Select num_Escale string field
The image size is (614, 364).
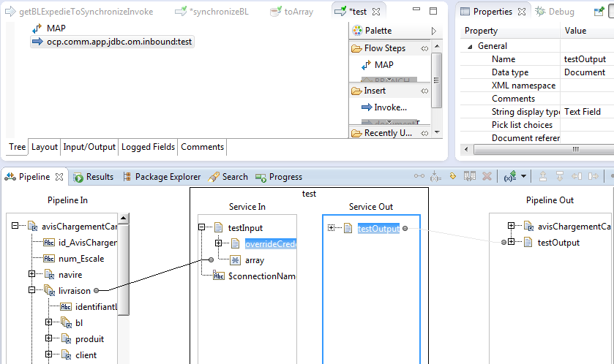[73, 259]
